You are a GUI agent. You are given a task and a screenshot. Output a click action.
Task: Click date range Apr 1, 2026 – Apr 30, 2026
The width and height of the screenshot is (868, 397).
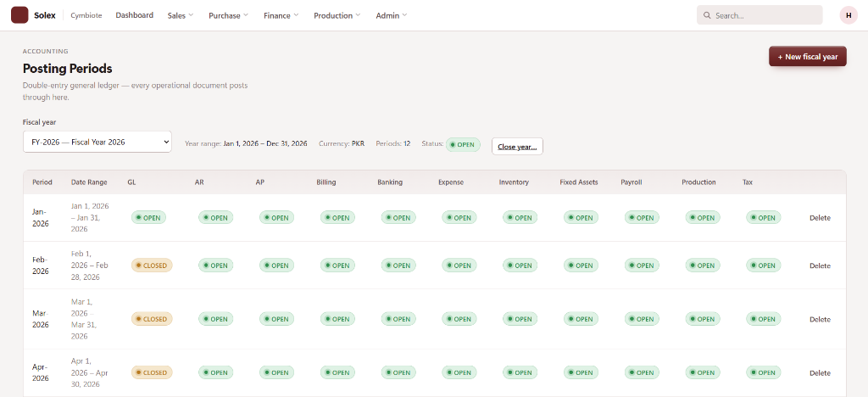coord(90,372)
